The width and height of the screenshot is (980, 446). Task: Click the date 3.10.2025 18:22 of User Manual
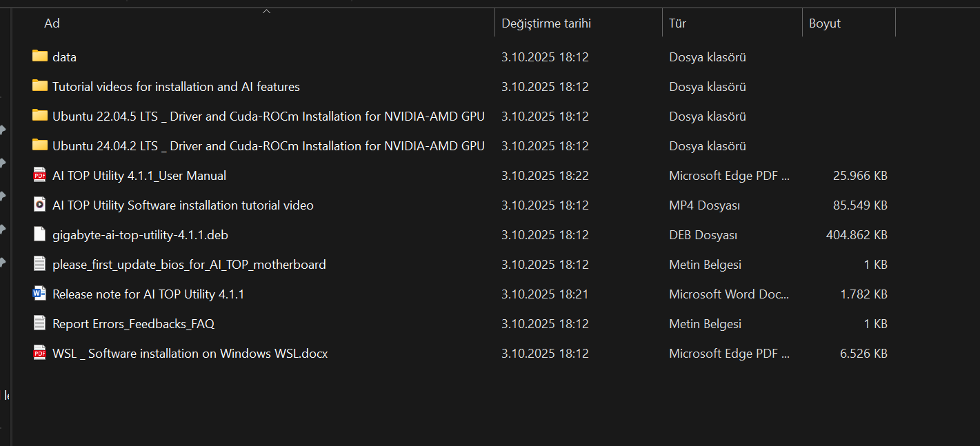point(545,176)
